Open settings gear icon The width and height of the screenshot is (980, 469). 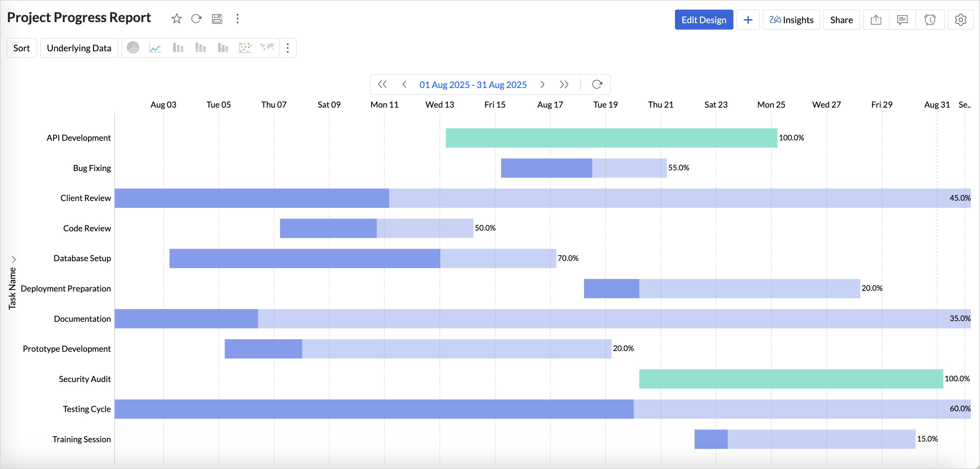pos(960,20)
